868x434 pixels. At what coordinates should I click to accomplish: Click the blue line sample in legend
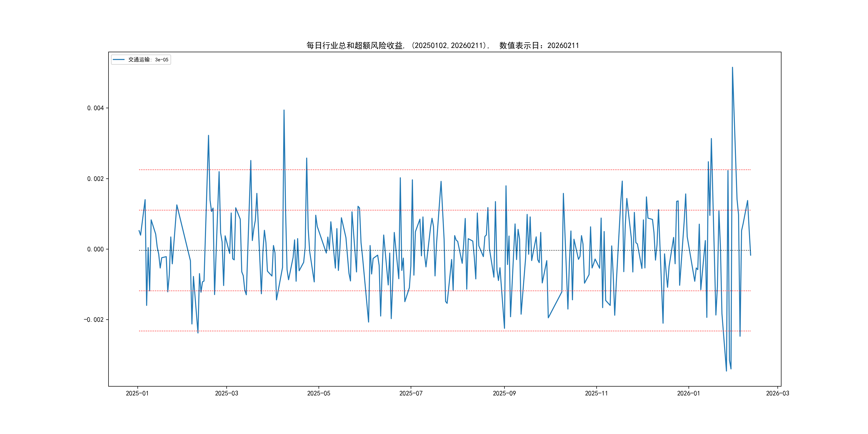[x=119, y=60]
